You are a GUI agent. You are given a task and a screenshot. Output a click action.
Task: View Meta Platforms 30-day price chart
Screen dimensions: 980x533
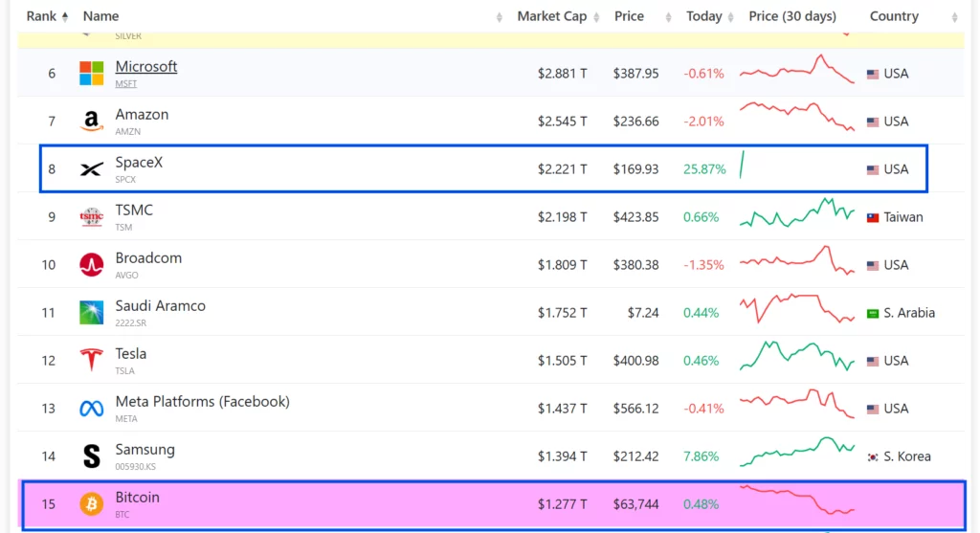797,404
